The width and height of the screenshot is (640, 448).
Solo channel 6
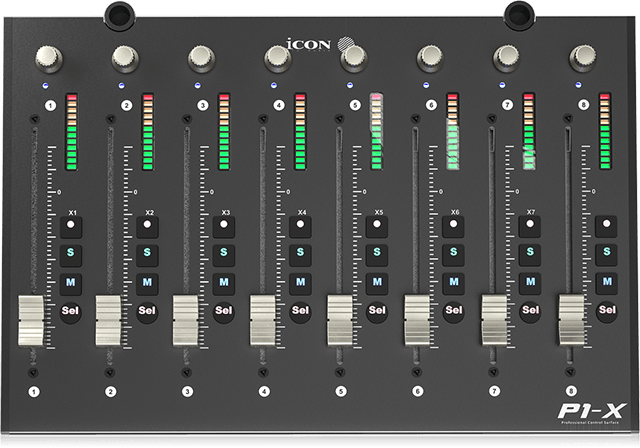[453, 254]
